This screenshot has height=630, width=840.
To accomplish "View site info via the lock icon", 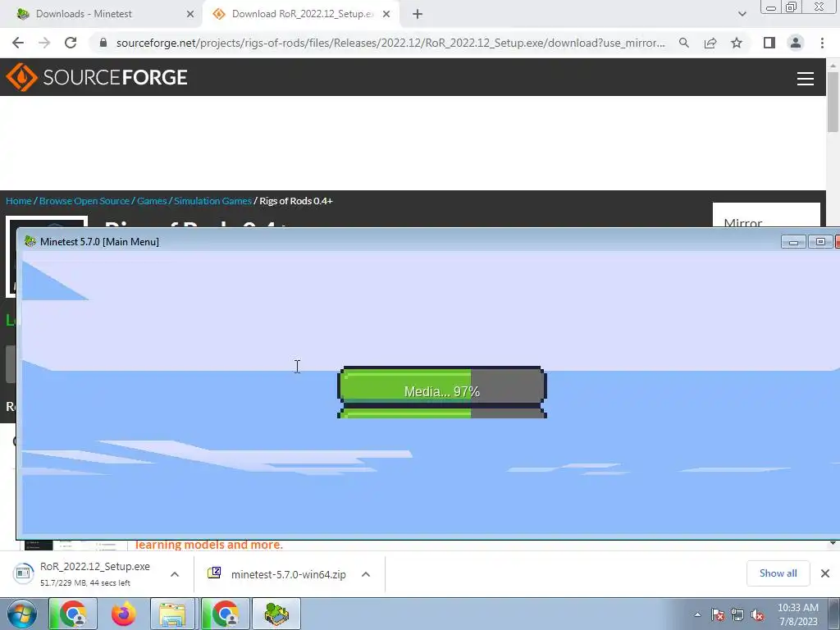I will [103, 43].
